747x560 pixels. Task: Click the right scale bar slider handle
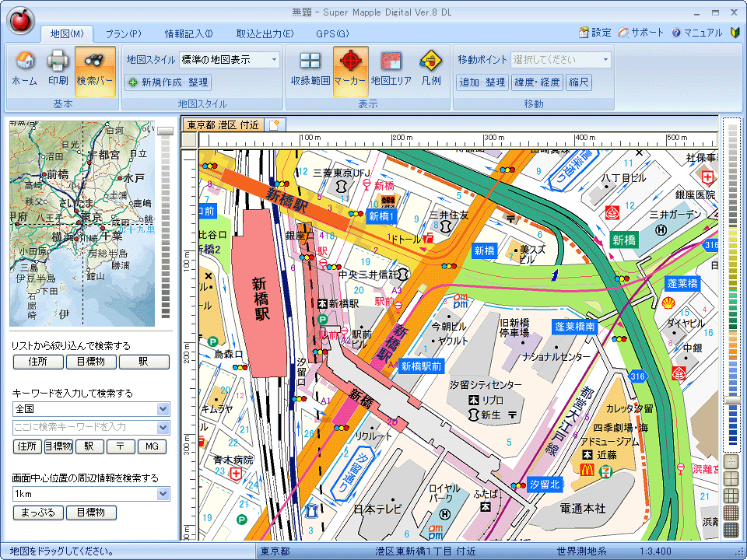coord(731,401)
